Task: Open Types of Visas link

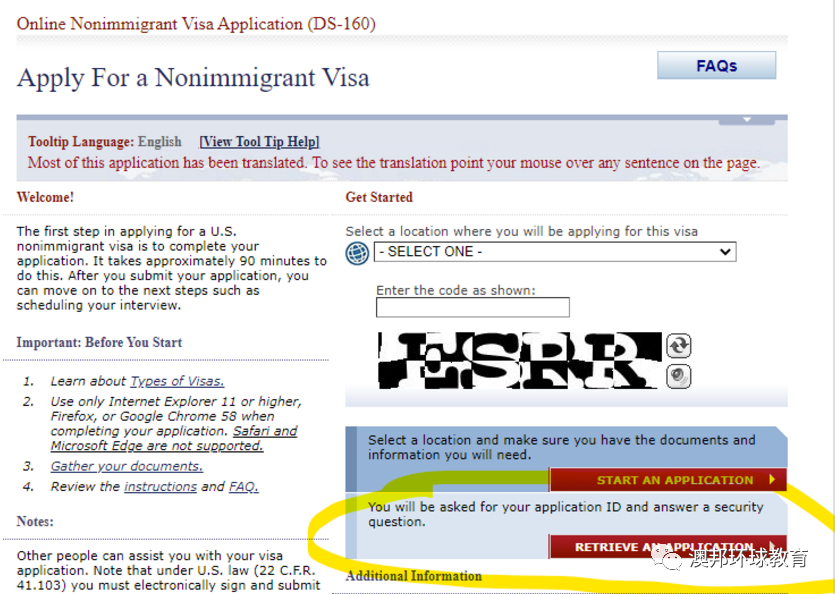Action: tap(177, 381)
